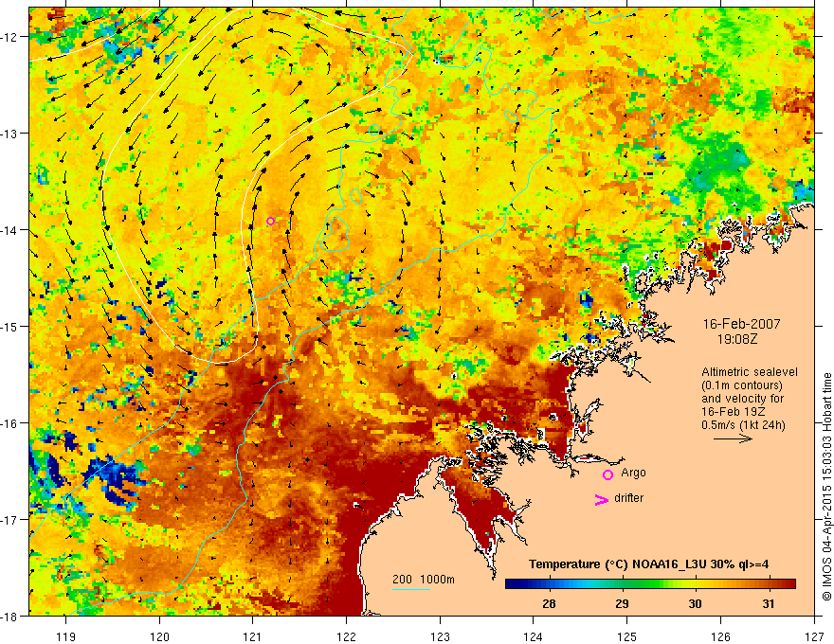Click longitude axis label '120'
This screenshot has height=644, width=834.
tap(159, 636)
